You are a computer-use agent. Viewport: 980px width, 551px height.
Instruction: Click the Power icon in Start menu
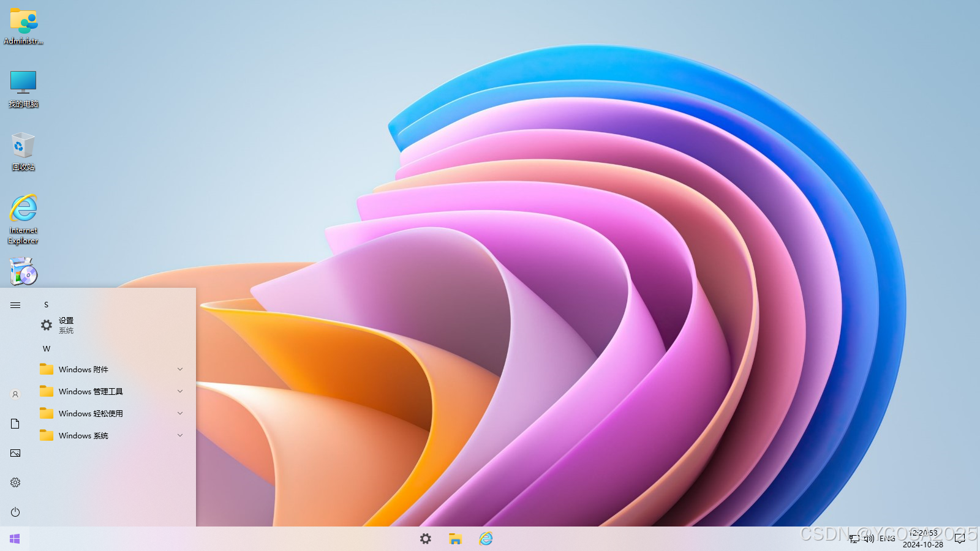pyautogui.click(x=15, y=512)
